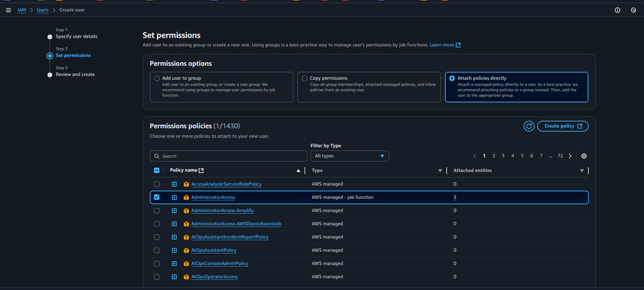Check the AdministratorAccess-Amplify checkbox
Viewport: 644px width, 290px height.
click(x=157, y=211)
